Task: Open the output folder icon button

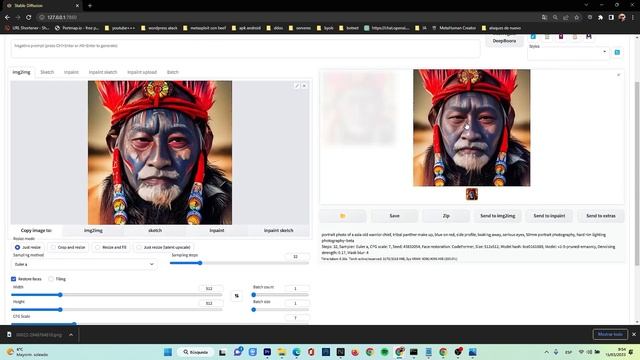Action: (x=342, y=216)
